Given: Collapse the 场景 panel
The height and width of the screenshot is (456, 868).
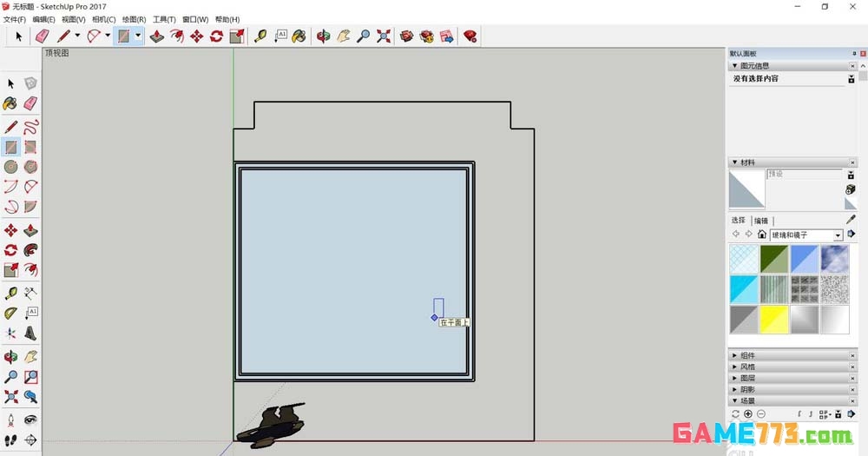Looking at the screenshot, I should (x=734, y=400).
